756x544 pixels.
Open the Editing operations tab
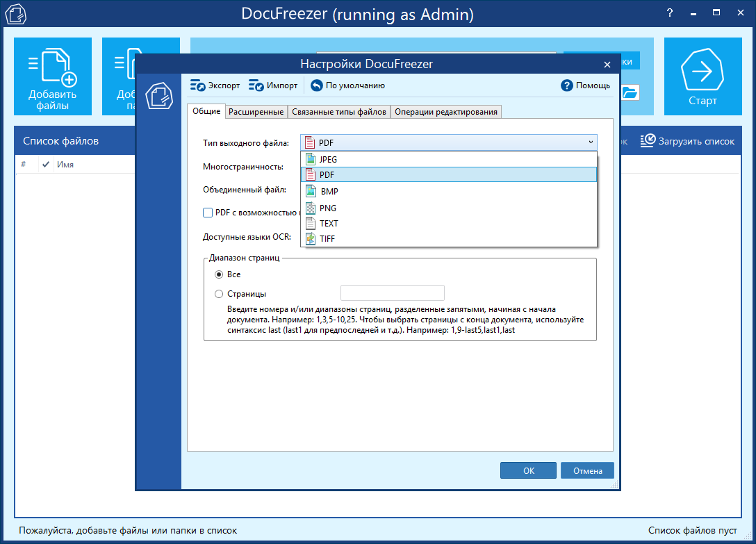446,112
